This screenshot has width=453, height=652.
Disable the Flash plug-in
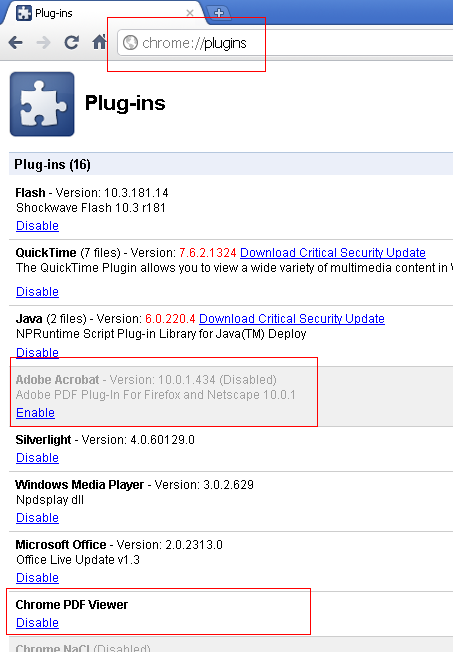tap(37, 226)
